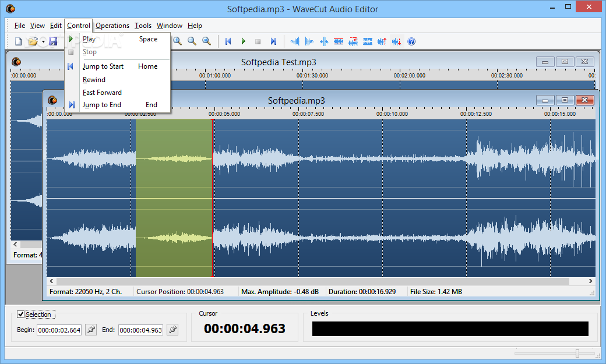This screenshot has height=364, width=606.
Task: Open the View menu
Action: 37,26
